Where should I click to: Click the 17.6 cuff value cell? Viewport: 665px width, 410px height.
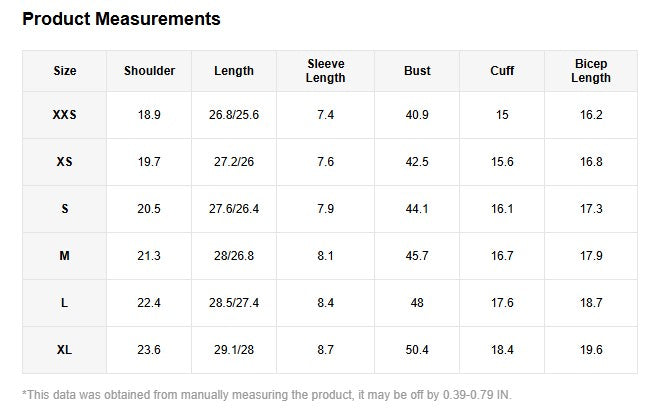[502, 303]
